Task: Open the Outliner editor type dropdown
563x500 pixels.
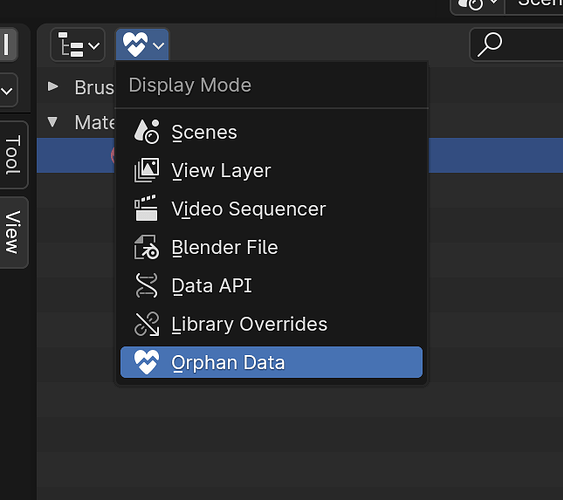Action: coord(78,45)
